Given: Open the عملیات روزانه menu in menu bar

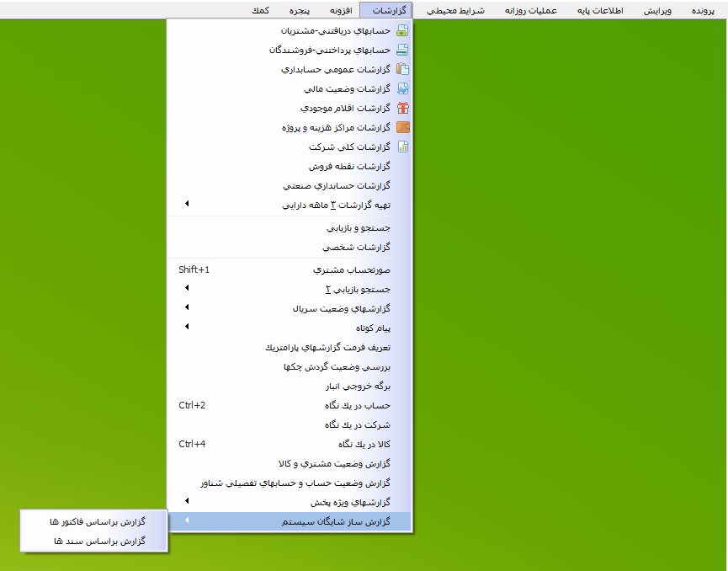Looking at the screenshot, I should coord(531,11).
